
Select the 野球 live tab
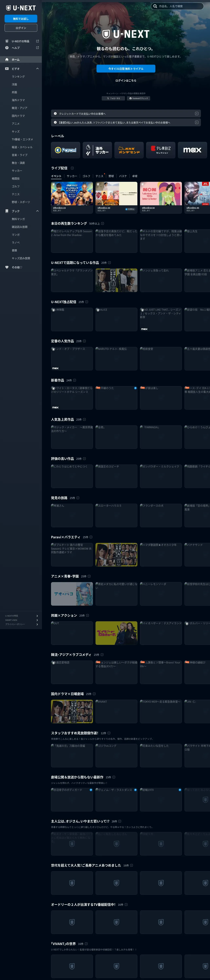pos(111,176)
